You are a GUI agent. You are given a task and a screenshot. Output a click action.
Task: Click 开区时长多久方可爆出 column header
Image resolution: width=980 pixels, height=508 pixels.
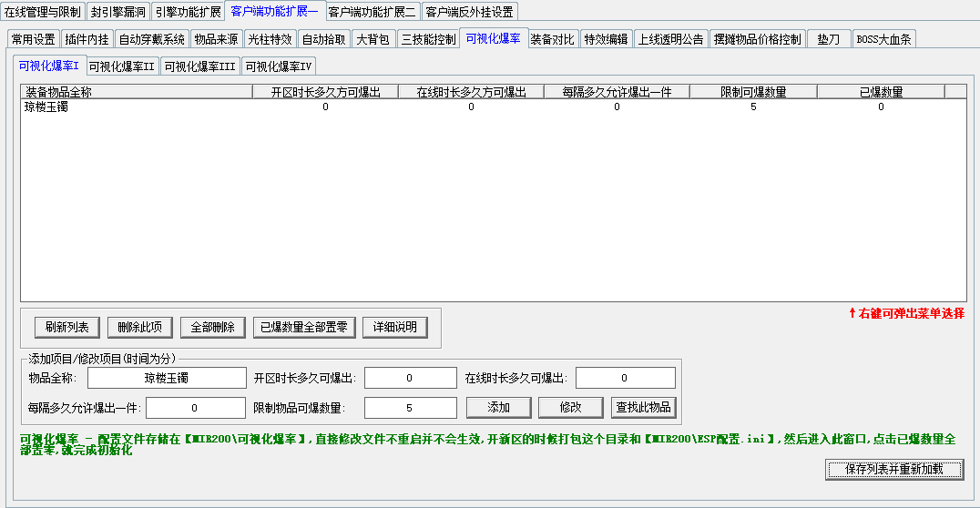coord(326,92)
